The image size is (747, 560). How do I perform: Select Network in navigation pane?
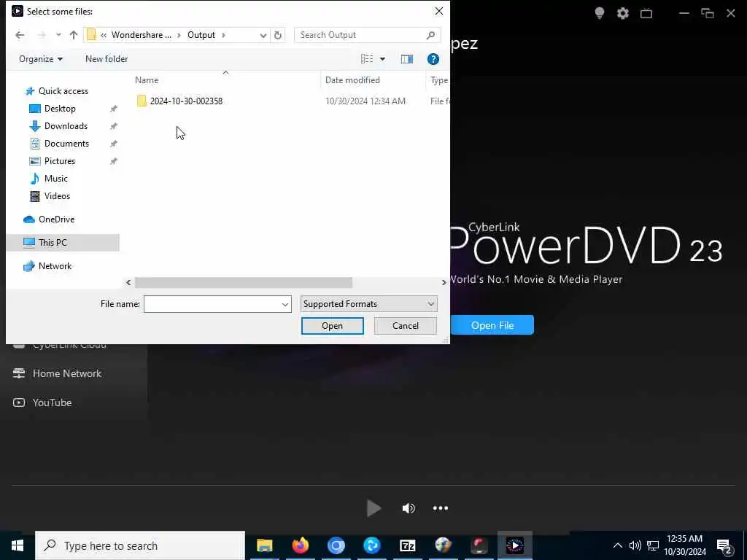click(x=55, y=266)
